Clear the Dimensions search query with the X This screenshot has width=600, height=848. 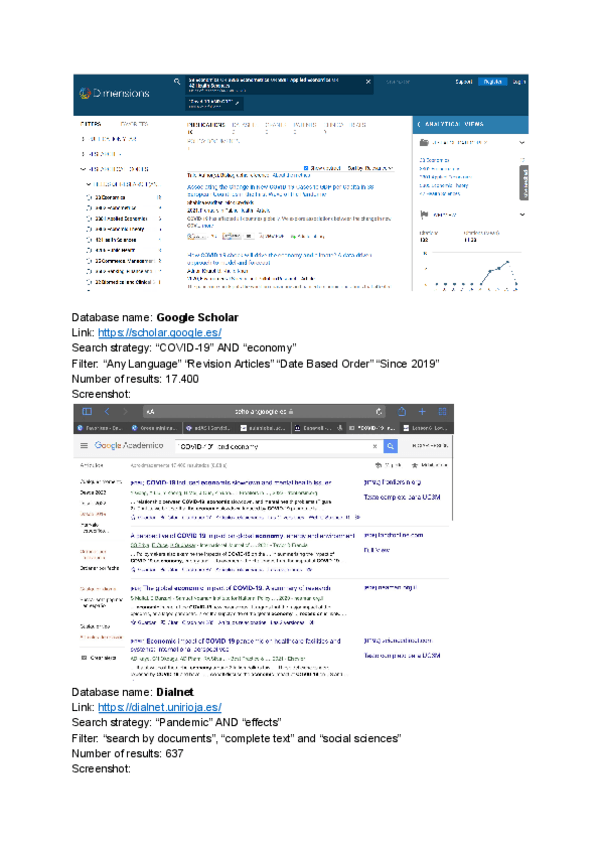point(368,82)
